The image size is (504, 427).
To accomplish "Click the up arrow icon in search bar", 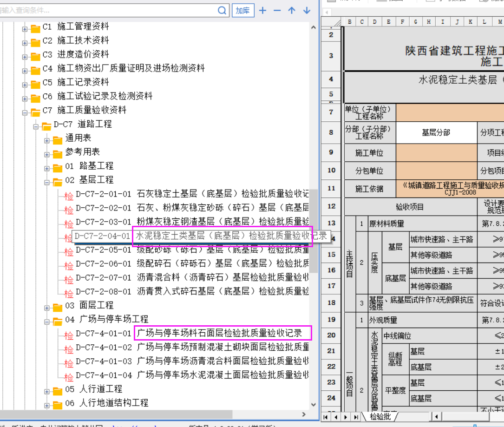I will tap(292, 11).
